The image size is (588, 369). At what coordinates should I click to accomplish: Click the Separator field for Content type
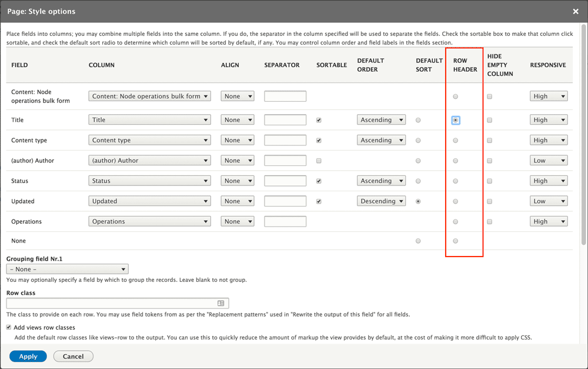click(285, 140)
